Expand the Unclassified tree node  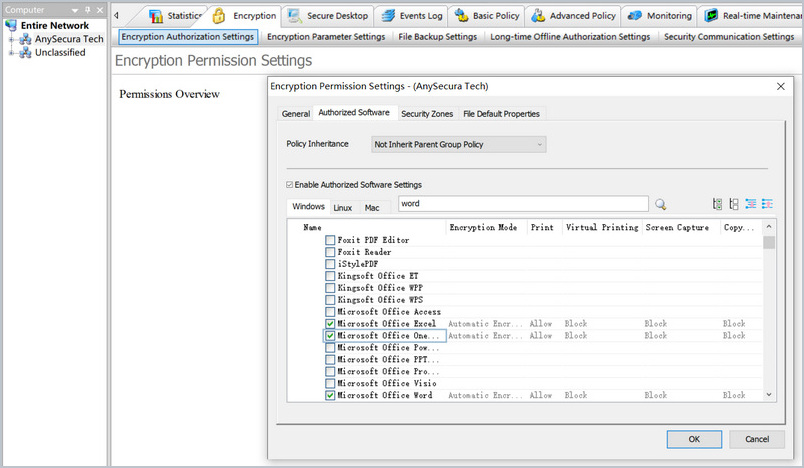(11, 52)
